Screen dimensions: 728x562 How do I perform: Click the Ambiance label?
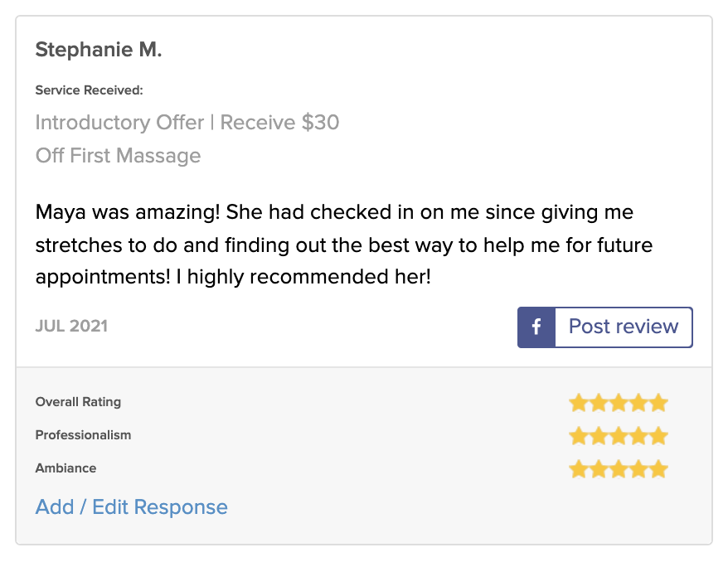coord(66,468)
